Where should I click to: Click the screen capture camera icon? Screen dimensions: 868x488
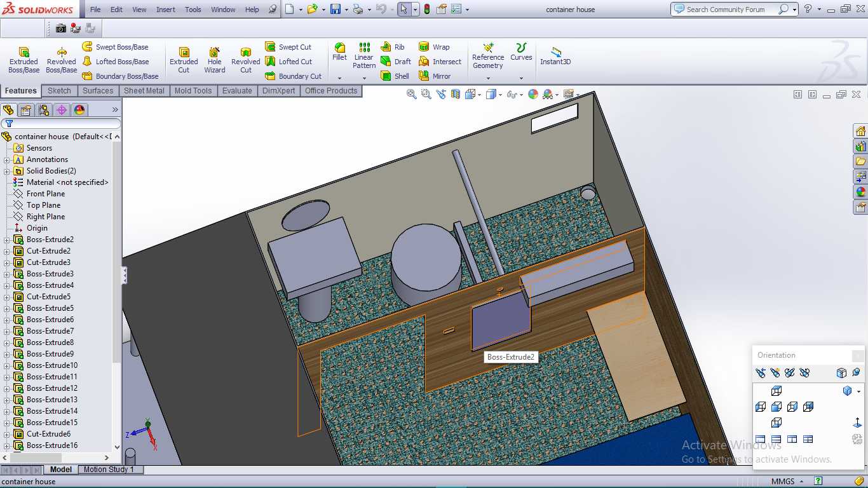coord(61,28)
